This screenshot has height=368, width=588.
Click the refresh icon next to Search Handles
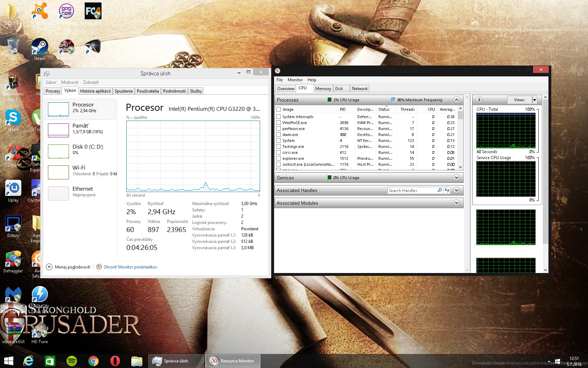[x=447, y=190]
